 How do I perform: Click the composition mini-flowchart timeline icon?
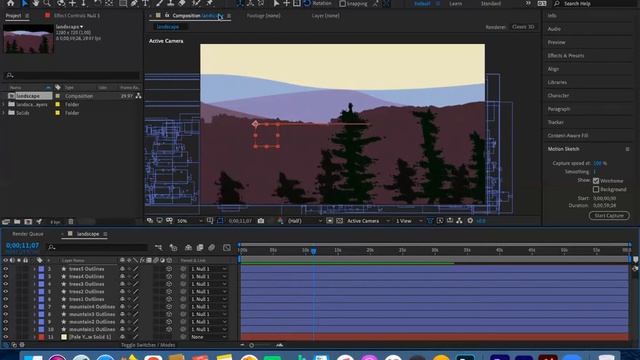(x=158, y=247)
